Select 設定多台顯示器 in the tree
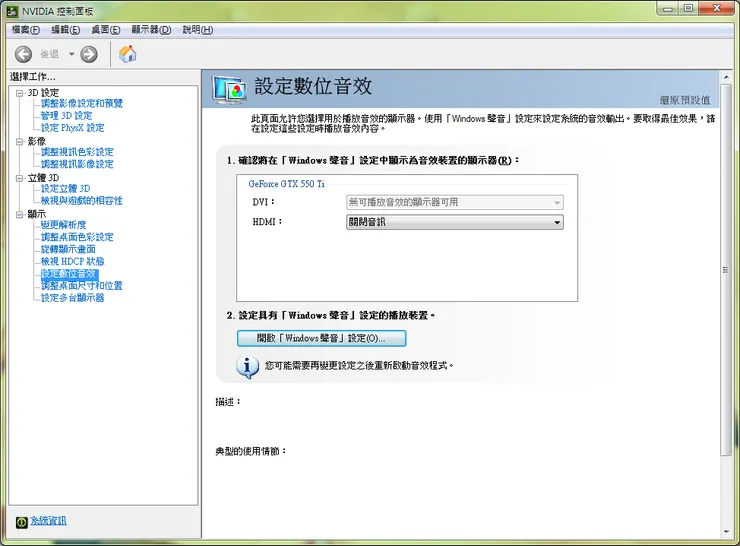 73,298
